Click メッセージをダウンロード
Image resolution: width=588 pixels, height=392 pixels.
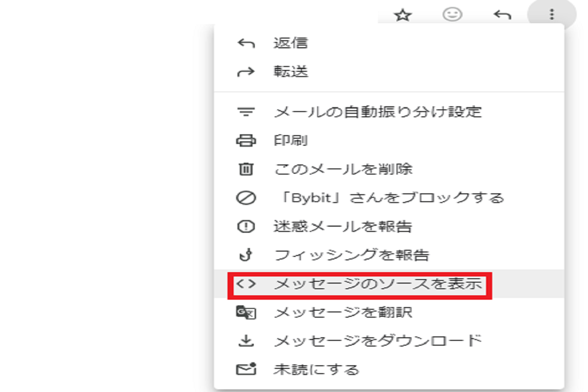(389, 341)
